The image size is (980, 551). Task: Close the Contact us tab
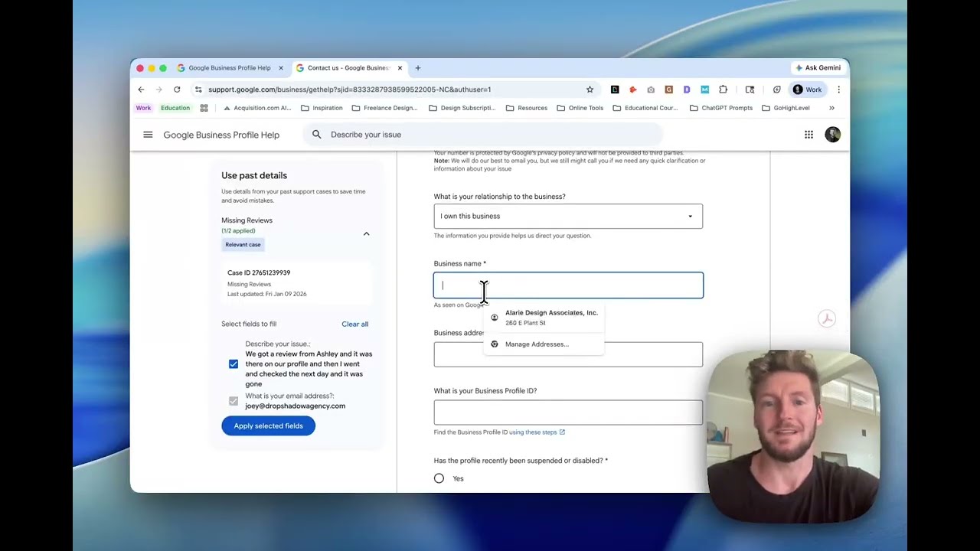[399, 68]
